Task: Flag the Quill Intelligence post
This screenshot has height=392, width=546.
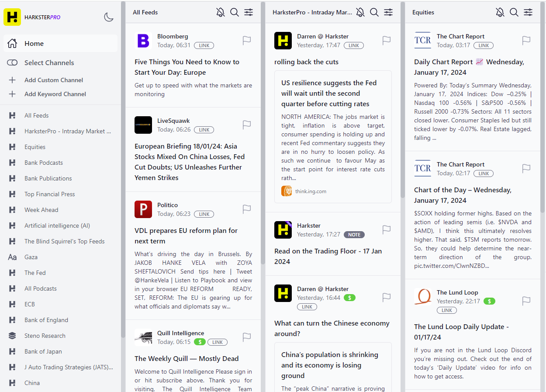Action: coord(247,337)
